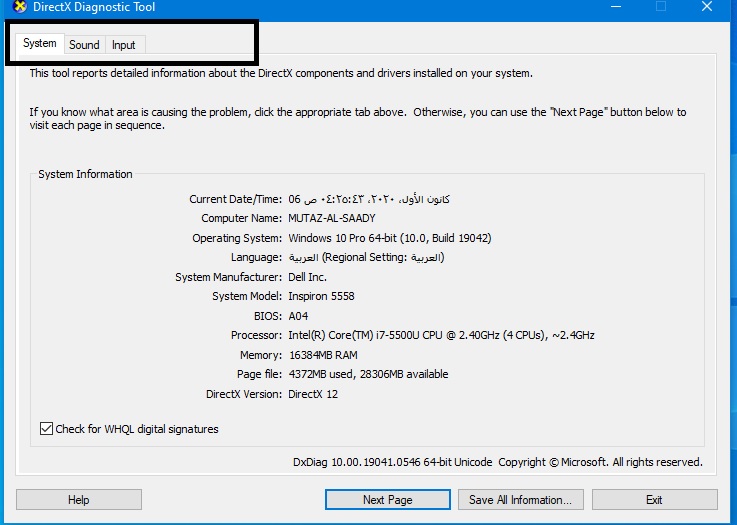Select computer name MUTAZ-AL-SAADY

click(332, 218)
